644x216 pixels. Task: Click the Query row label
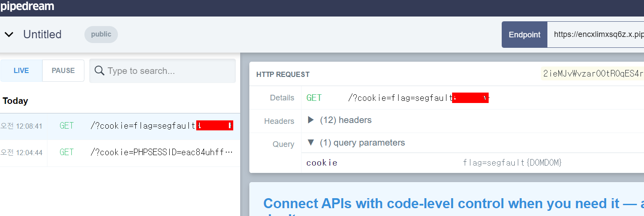click(x=283, y=144)
